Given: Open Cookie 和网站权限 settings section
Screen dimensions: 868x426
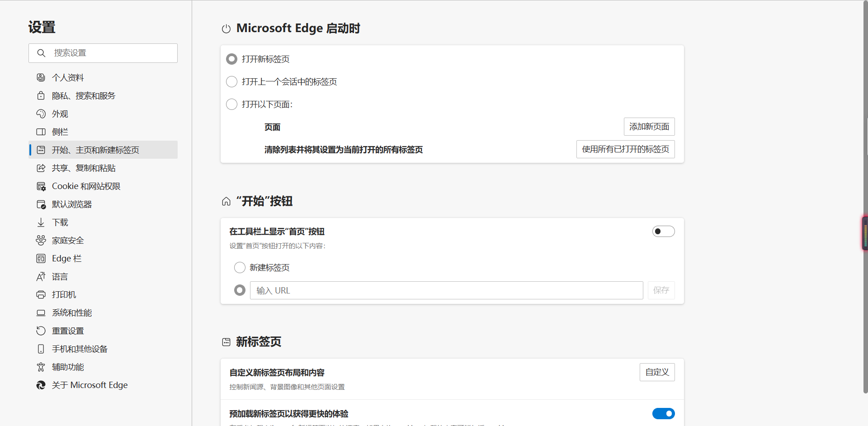Looking at the screenshot, I should point(86,186).
